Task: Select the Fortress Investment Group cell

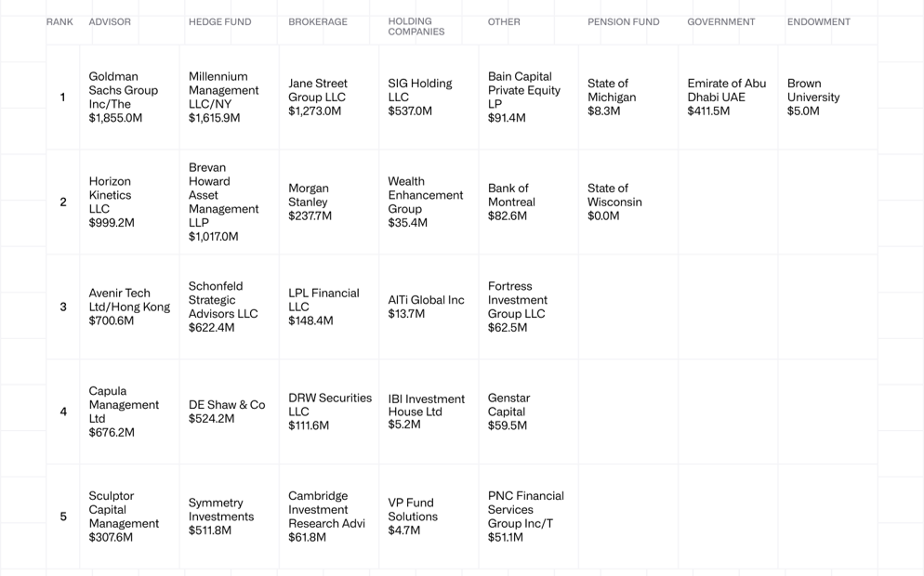Action: pyautogui.click(x=518, y=308)
